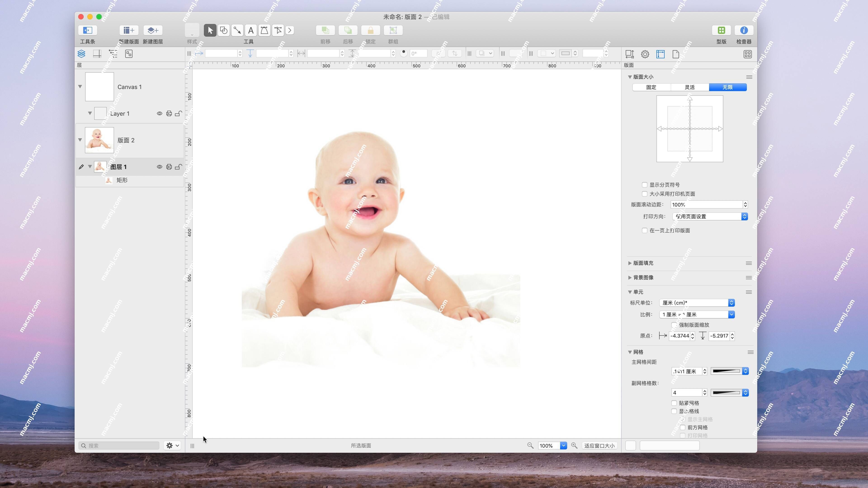Image resolution: width=868 pixels, height=488 pixels.
Task: Select the shape tool
Action: 224,30
